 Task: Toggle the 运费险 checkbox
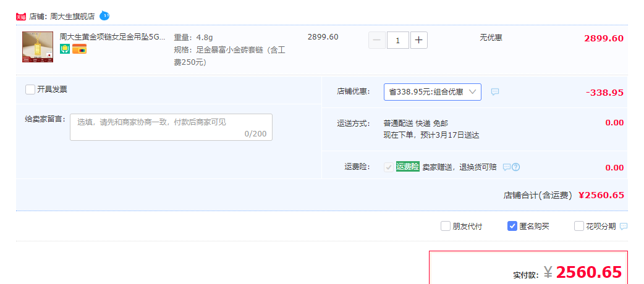point(389,167)
